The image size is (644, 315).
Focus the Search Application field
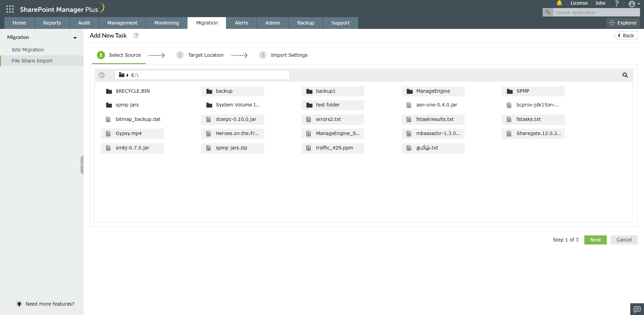596,12
